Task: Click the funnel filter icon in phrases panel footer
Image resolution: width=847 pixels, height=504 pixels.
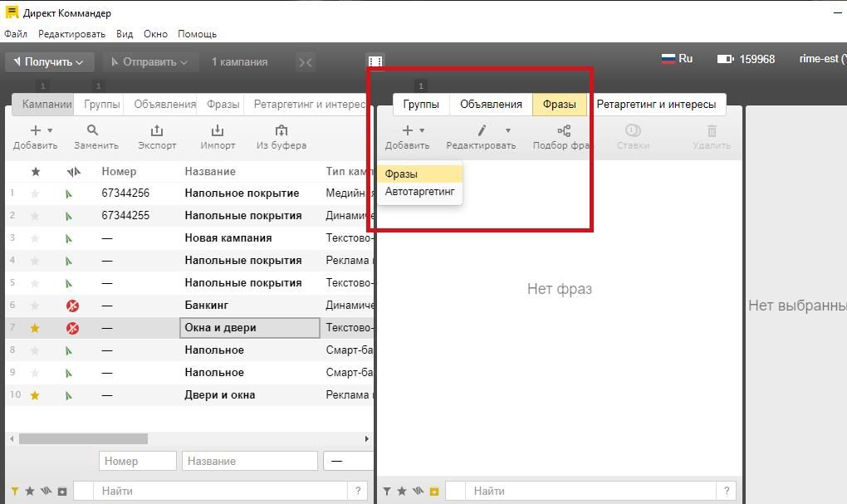Action: pos(387,491)
